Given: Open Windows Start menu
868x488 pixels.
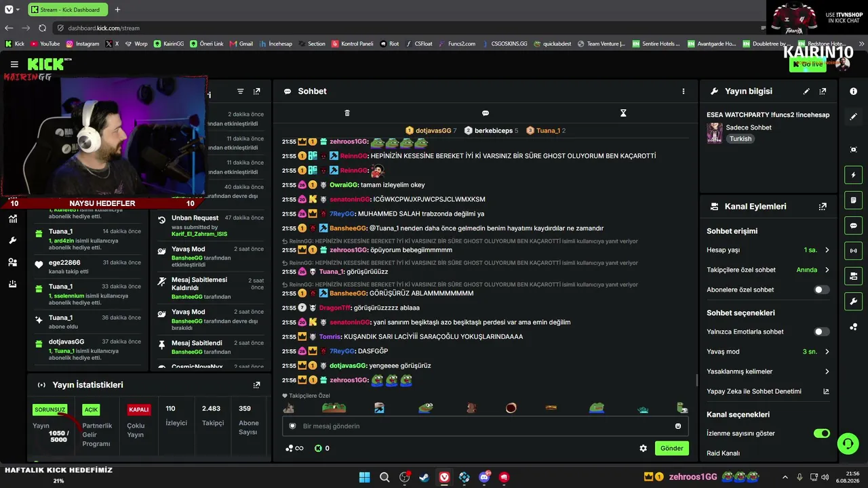Looking at the screenshot, I should pyautogui.click(x=364, y=477).
